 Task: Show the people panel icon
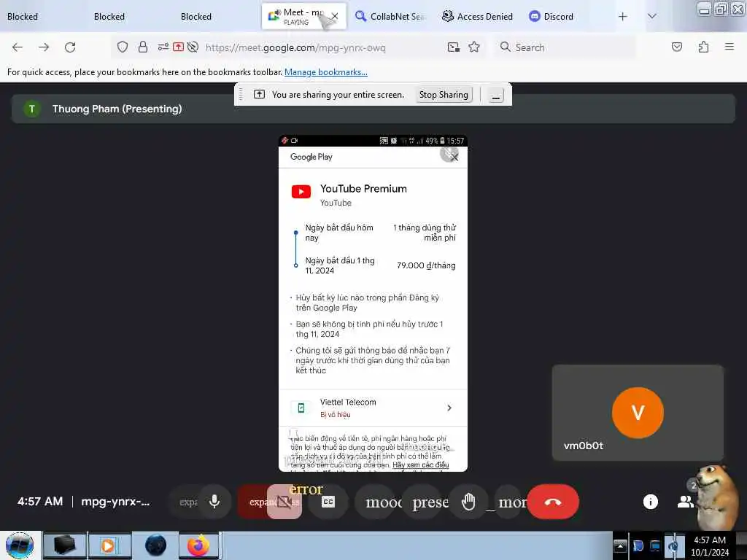[685, 502]
